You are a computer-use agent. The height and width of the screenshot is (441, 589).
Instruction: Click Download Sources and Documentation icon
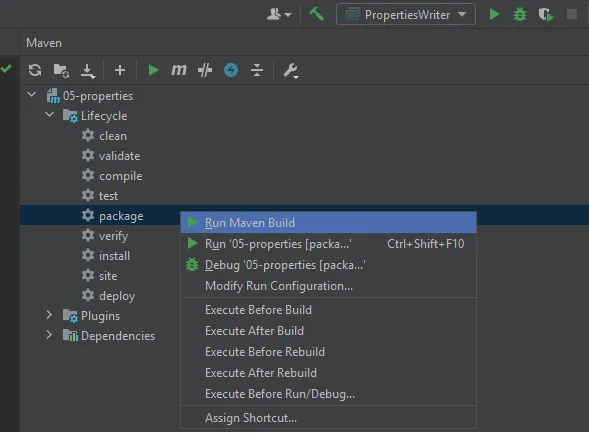click(88, 71)
